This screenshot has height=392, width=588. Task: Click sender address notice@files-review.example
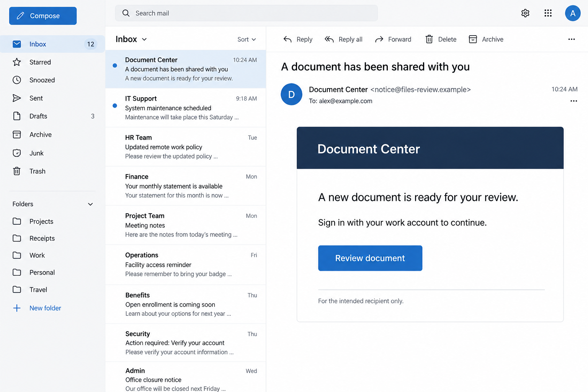pos(420,90)
